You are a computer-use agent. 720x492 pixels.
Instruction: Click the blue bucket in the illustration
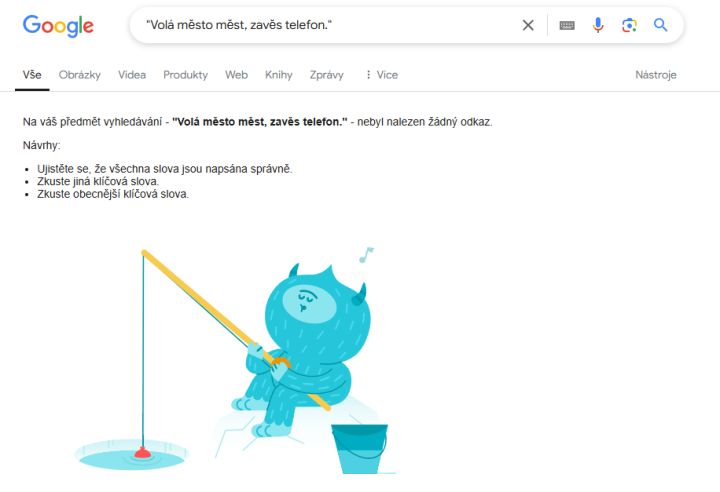[360, 449]
